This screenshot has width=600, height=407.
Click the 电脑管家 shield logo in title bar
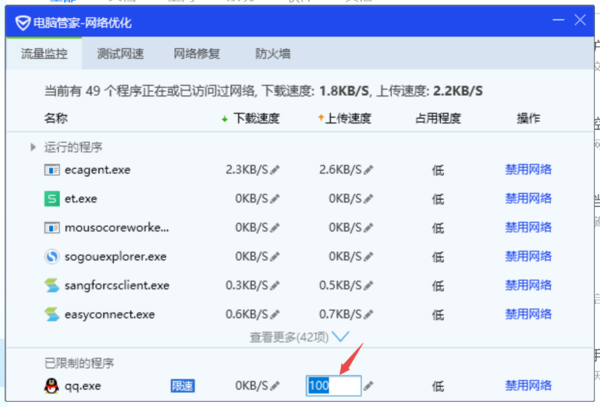click(x=21, y=22)
